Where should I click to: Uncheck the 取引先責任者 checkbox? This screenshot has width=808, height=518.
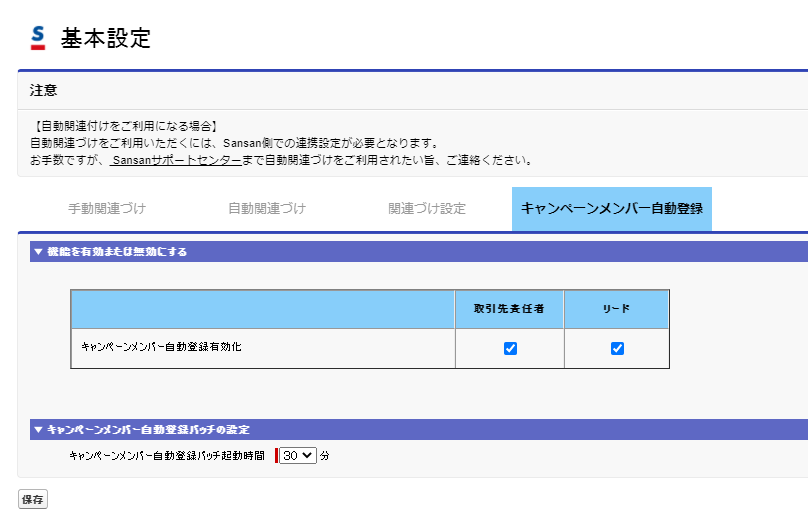(510, 349)
